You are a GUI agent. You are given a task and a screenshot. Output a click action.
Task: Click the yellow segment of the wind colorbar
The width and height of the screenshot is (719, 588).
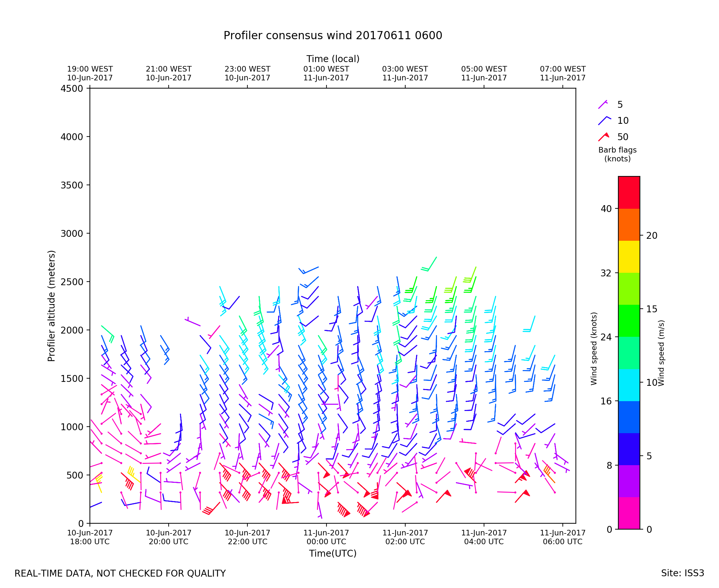tap(629, 257)
